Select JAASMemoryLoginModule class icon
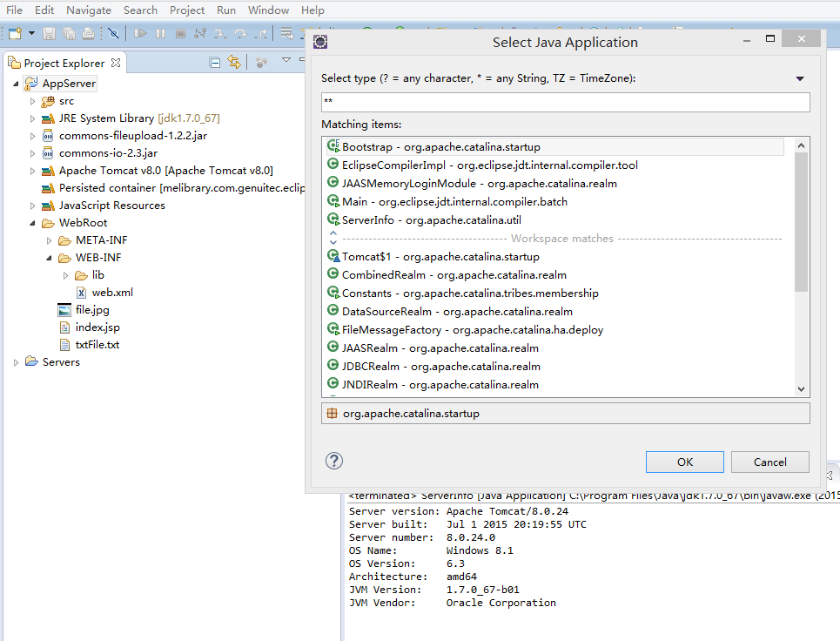840x641 pixels. [x=333, y=183]
